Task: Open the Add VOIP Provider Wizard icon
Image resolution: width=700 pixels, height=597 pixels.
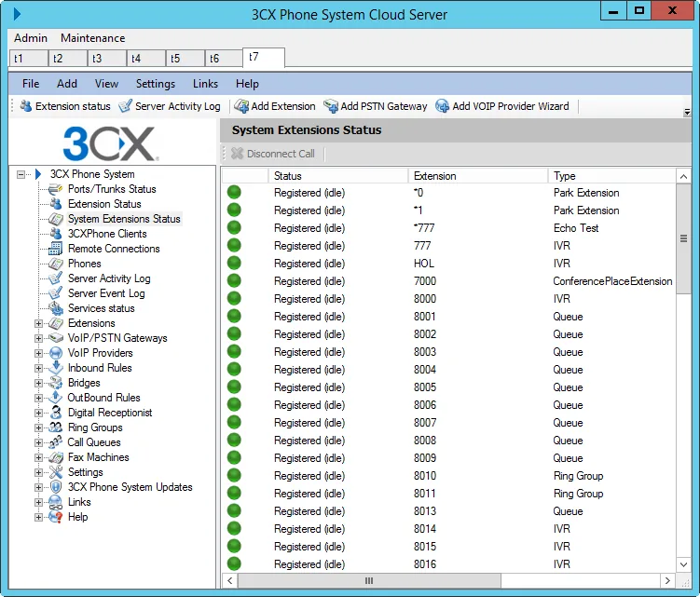Action: click(442, 106)
